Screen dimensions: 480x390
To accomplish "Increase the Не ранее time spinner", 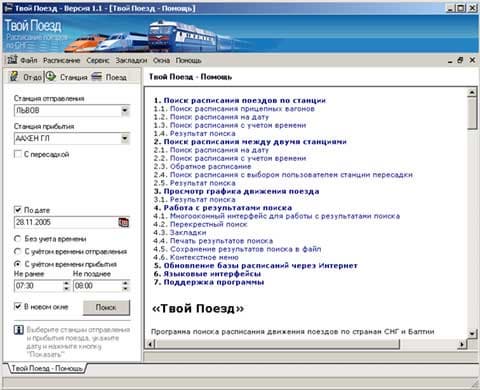I will tap(66, 283).
